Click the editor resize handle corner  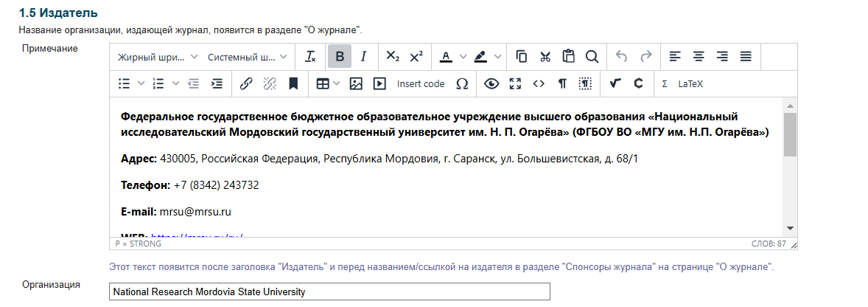point(794,244)
